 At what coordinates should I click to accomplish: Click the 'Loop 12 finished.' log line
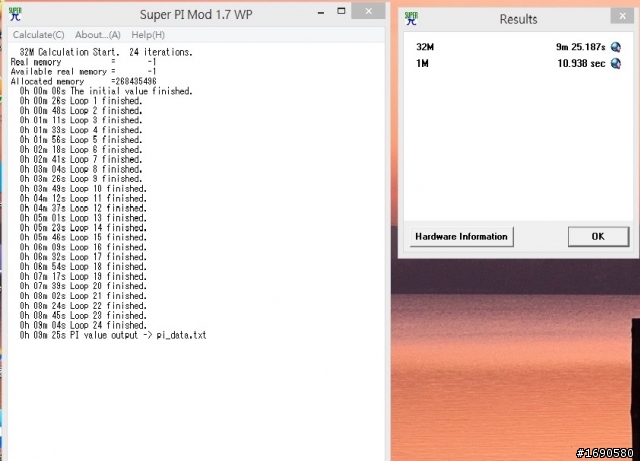tap(83, 208)
